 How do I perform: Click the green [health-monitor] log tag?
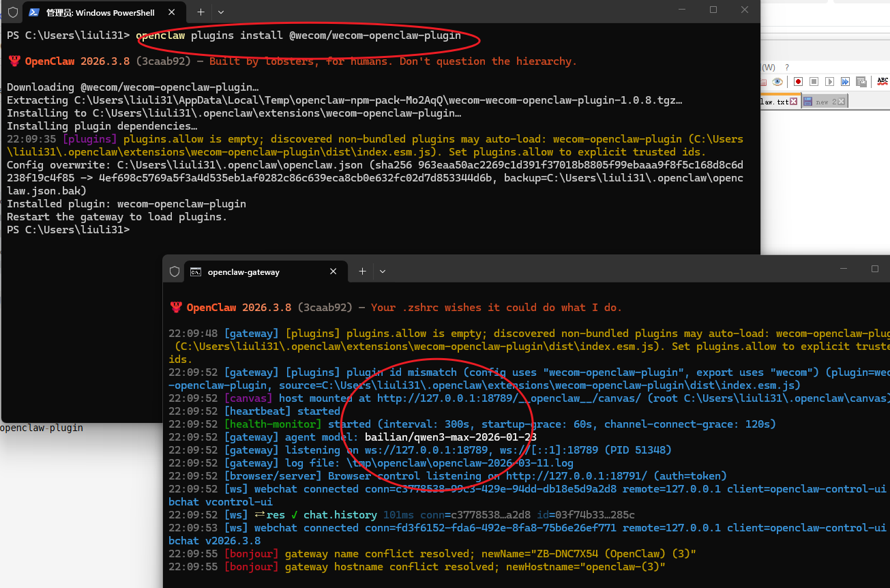(273, 424)
